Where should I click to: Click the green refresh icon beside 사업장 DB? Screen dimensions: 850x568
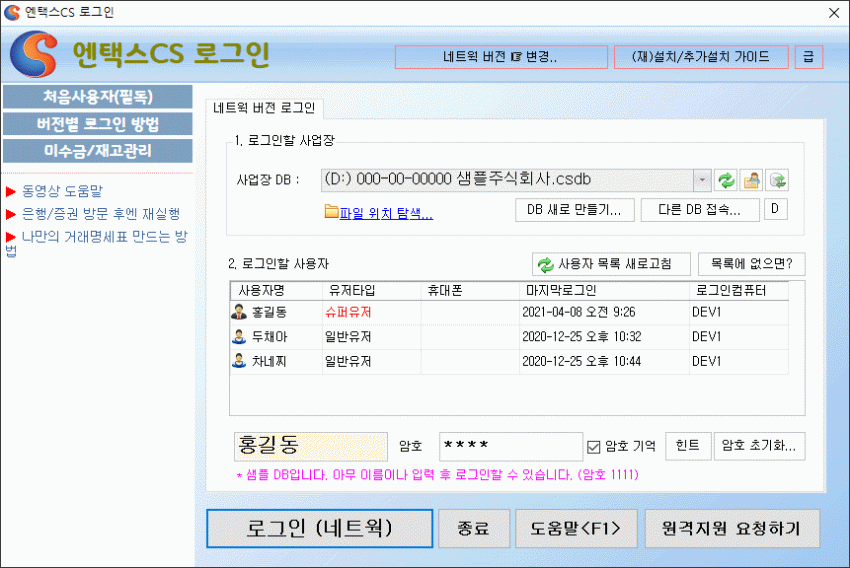click(x=726, y=180)
